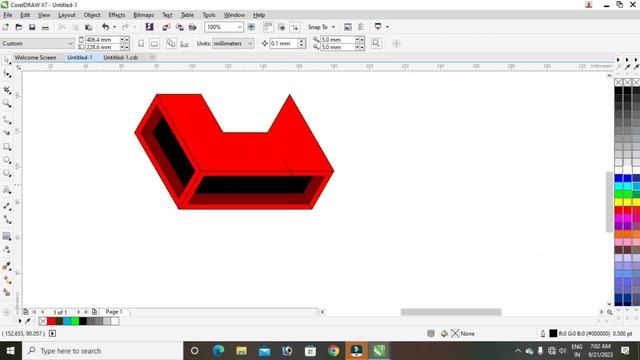Select the Page 1 tab

[114, 312]
